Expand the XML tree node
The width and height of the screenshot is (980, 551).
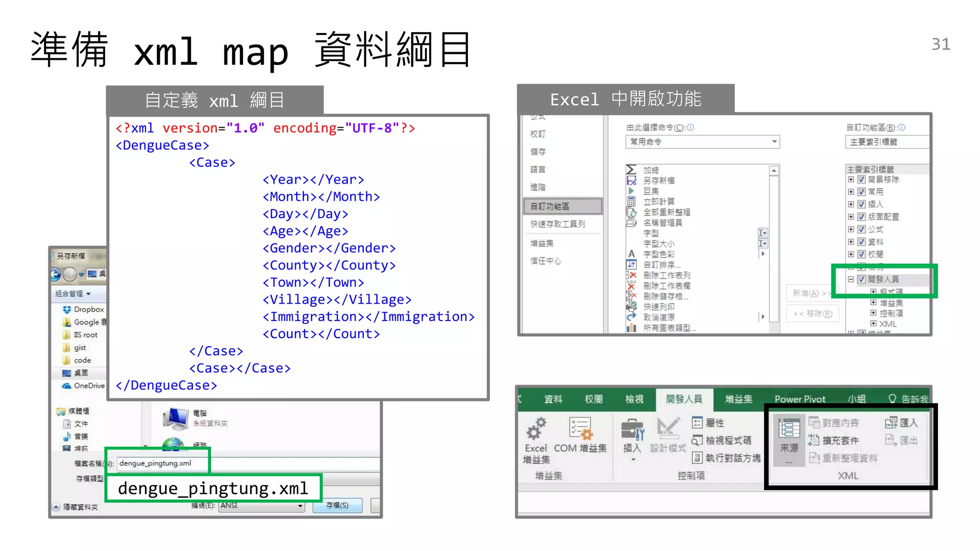pyautogui.click(x=873, y=323)
